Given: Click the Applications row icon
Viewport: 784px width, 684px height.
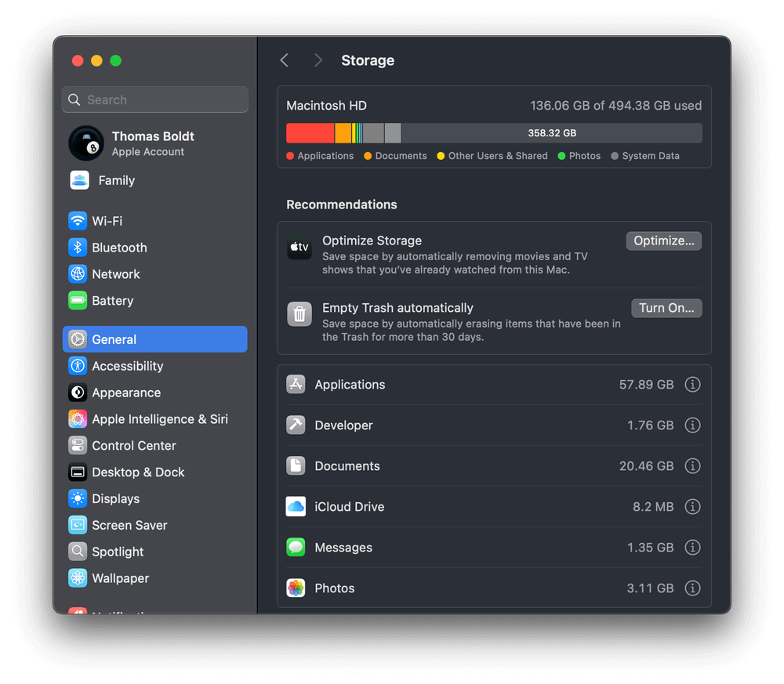Looking at the screenshot, I should coord(296,384).
